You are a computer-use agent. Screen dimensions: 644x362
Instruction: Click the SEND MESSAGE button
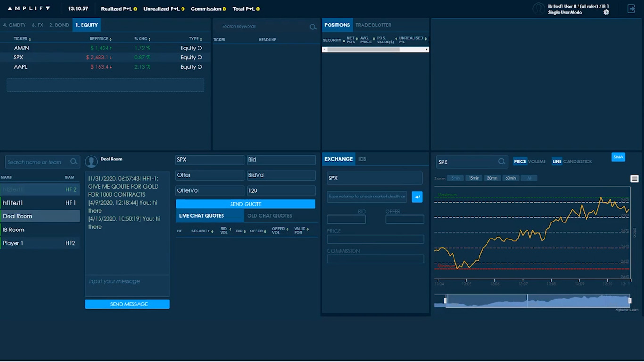(x=127, y=304)
